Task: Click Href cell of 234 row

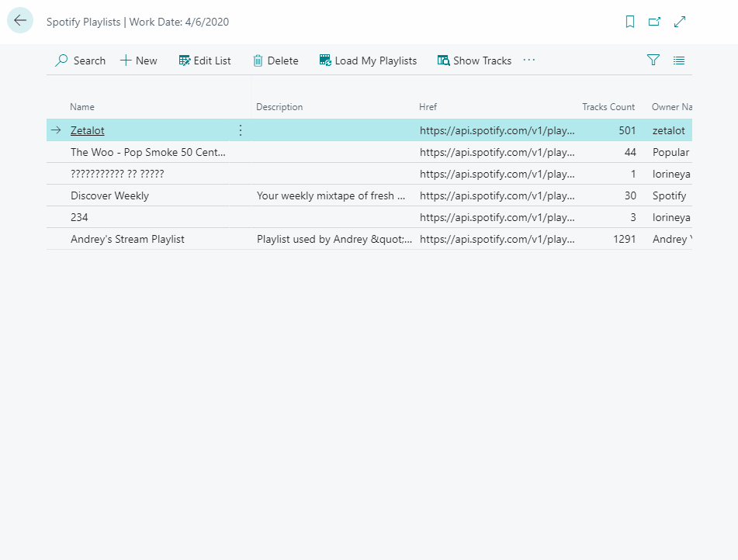Action: click(x=497, y=217)
